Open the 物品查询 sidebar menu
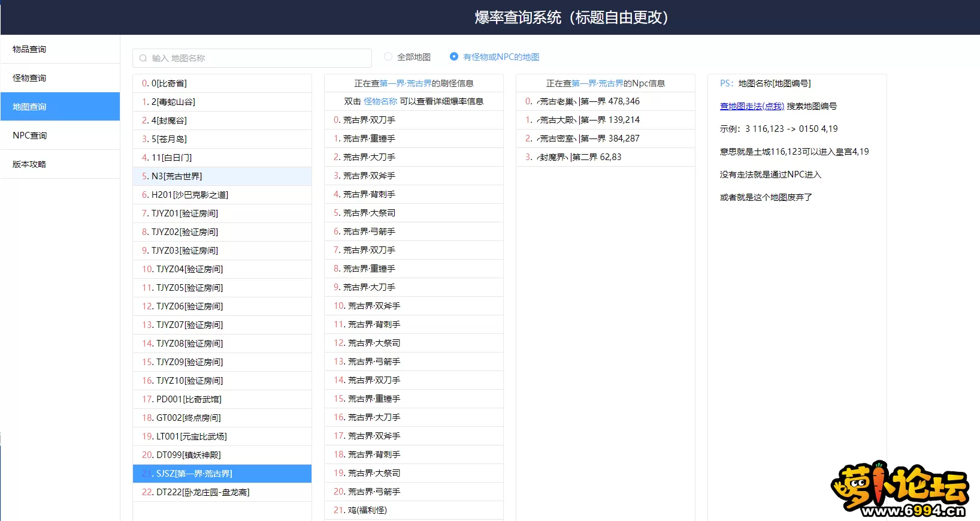 coord(60,49)
